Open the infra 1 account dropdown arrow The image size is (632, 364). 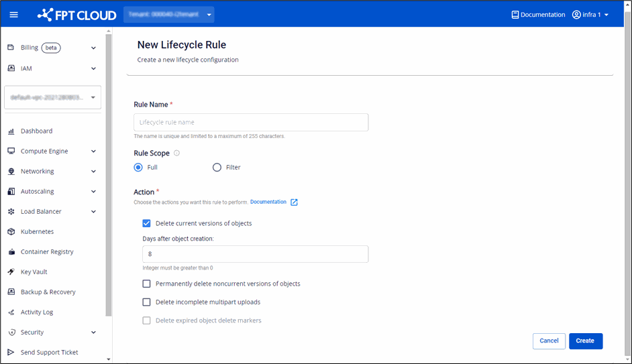607,15
